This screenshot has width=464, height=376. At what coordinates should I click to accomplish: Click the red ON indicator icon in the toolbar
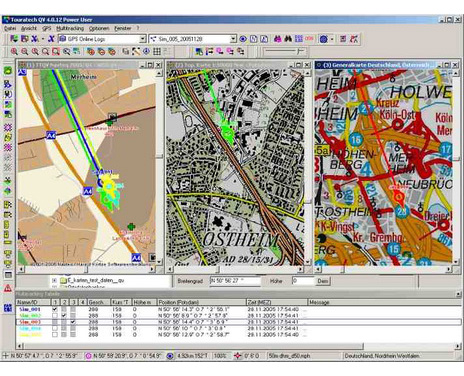pos(309,39)
